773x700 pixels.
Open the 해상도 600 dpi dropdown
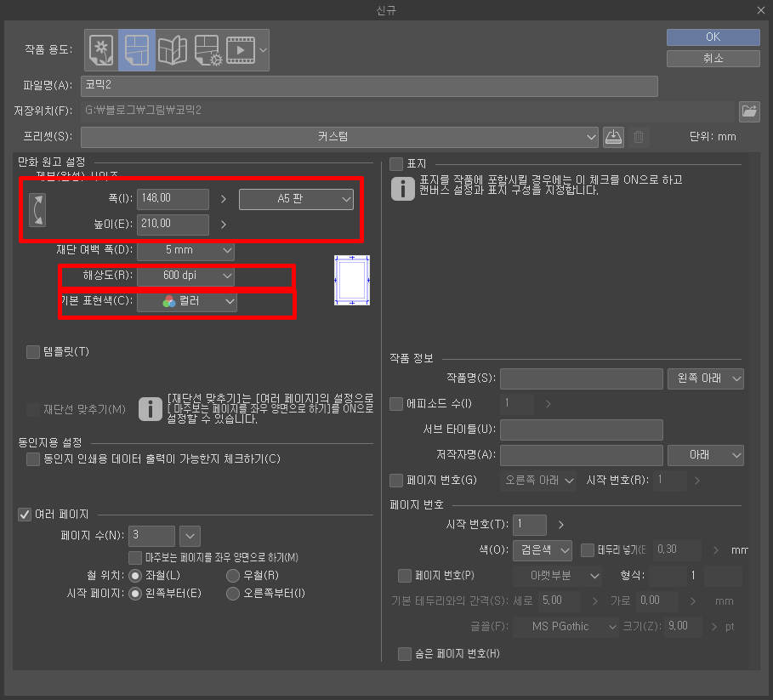click(185, 276)
